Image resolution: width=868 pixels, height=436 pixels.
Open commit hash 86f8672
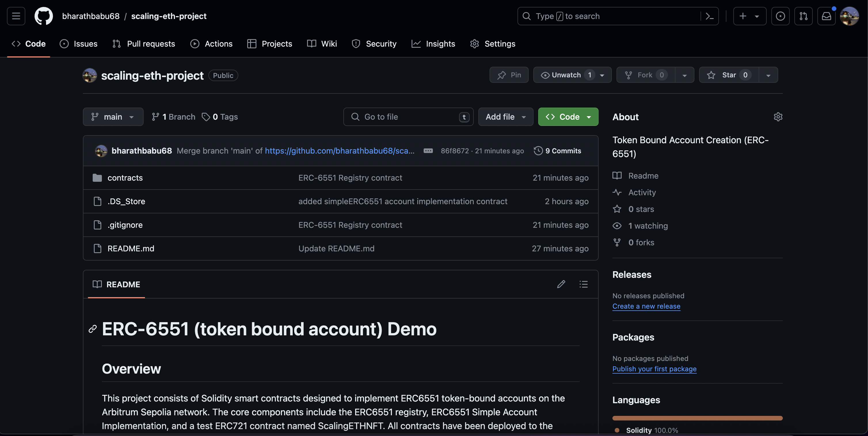(454, 151)
